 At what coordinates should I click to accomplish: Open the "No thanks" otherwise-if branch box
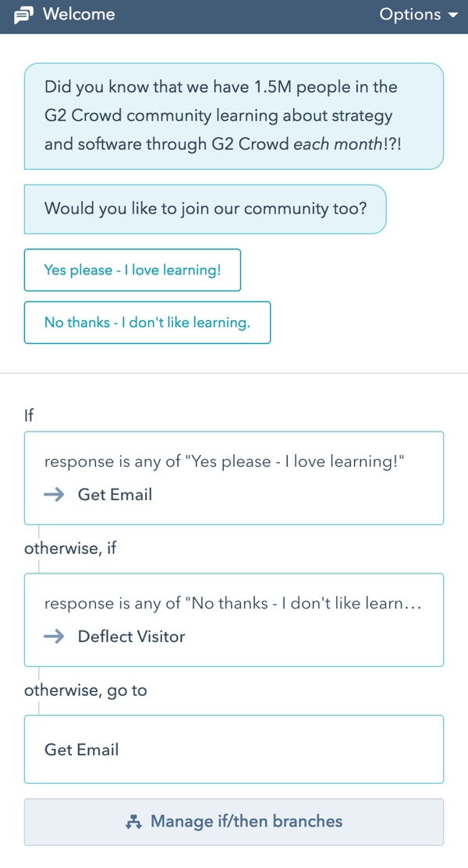(x=233, y=605)
